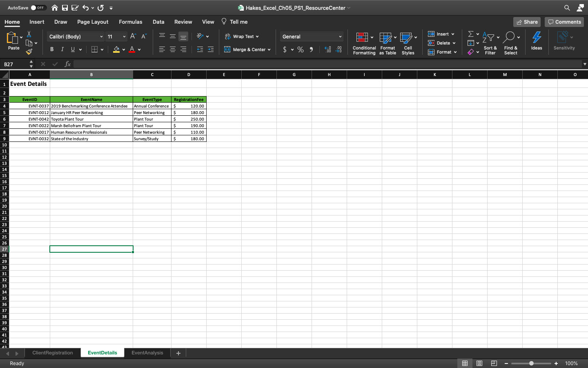Viewport: 588px width, 368px height.
Task: Expand the Fill Color dropdown arrow
Action: [124, 49]
